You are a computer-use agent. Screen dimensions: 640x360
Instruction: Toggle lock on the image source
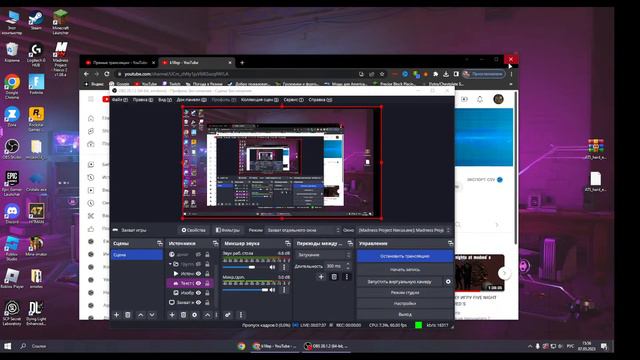click(x=207, y=293)
